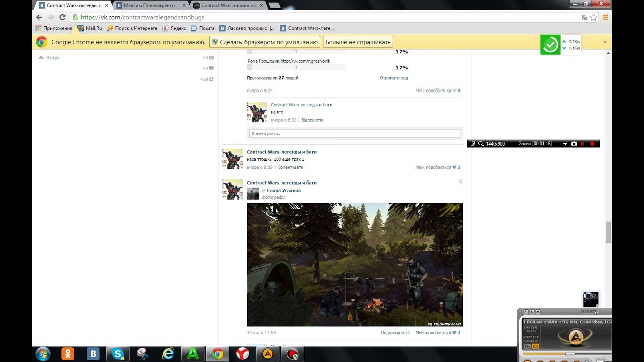Screen dimensions: 644x362
Task: Open the +4 comments bubble counter
Action: click(x=208, y=68)
